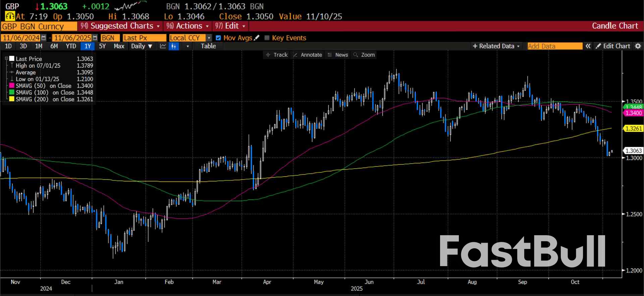Click the Candle Chart title text
The width and height of the screenshot is (644, 296).
[x=615, y=26]
